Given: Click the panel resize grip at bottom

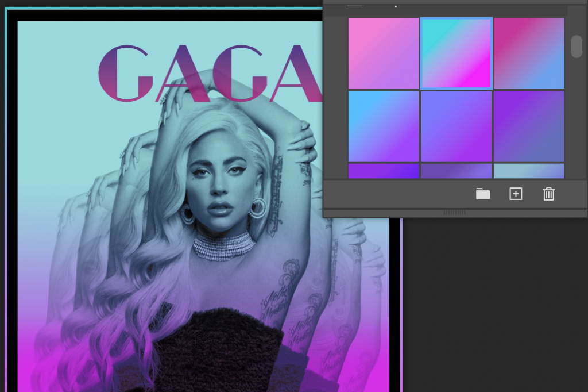Looking at the screenshot, I should point(455,213).
